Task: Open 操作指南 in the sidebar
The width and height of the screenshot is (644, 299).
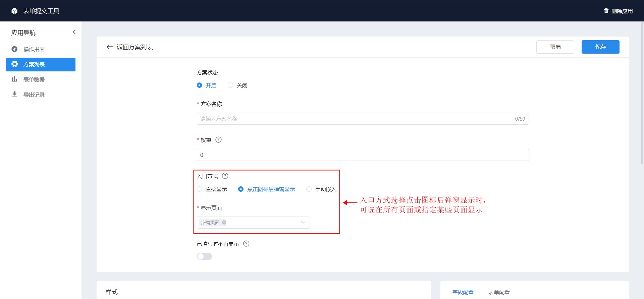Action: click(41, 49)
